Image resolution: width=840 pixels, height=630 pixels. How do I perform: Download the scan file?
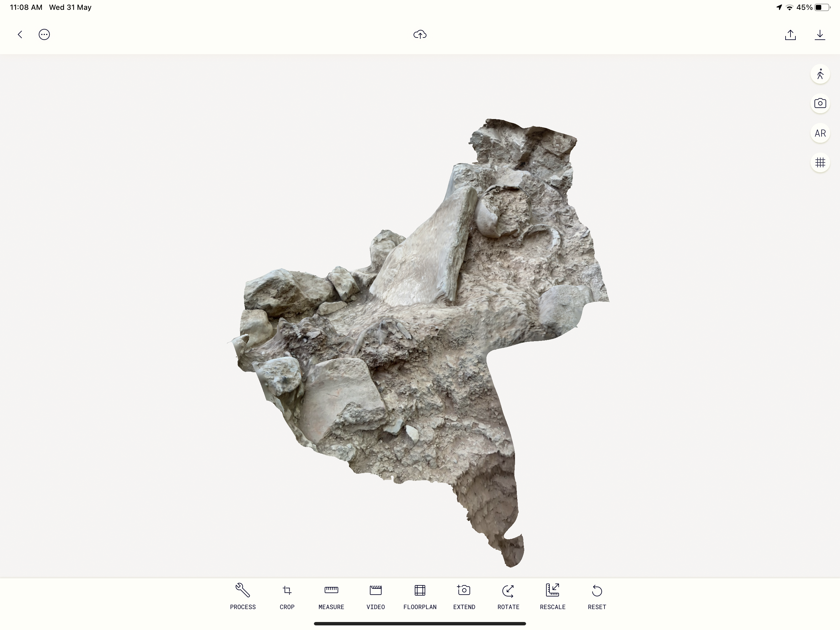pos(819,35)
